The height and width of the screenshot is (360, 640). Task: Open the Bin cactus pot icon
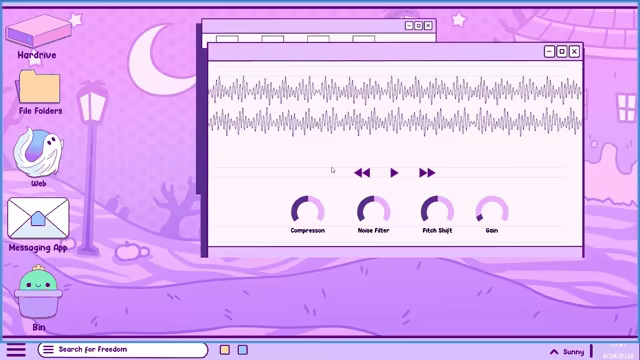coord(38,292)
